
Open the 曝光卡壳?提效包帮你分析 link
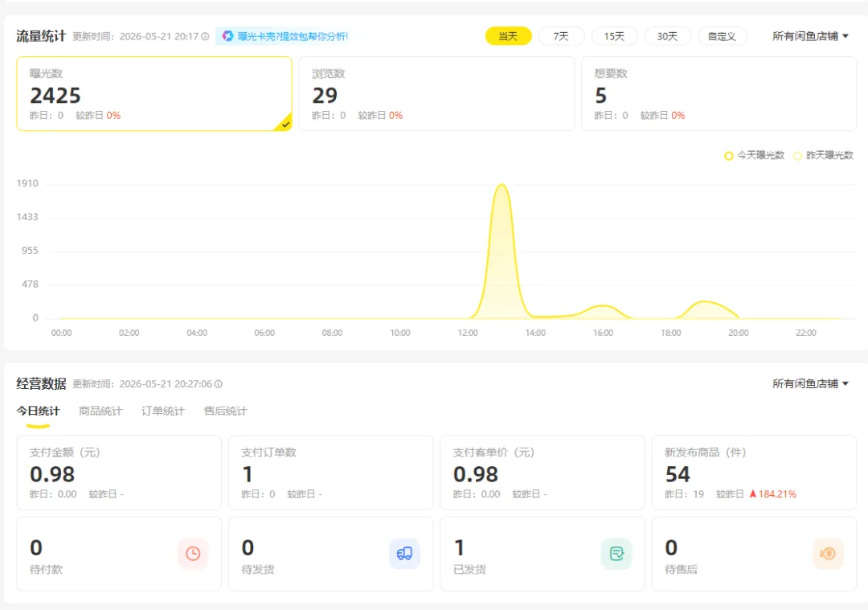pyautogui.click(x=293, y=36)
